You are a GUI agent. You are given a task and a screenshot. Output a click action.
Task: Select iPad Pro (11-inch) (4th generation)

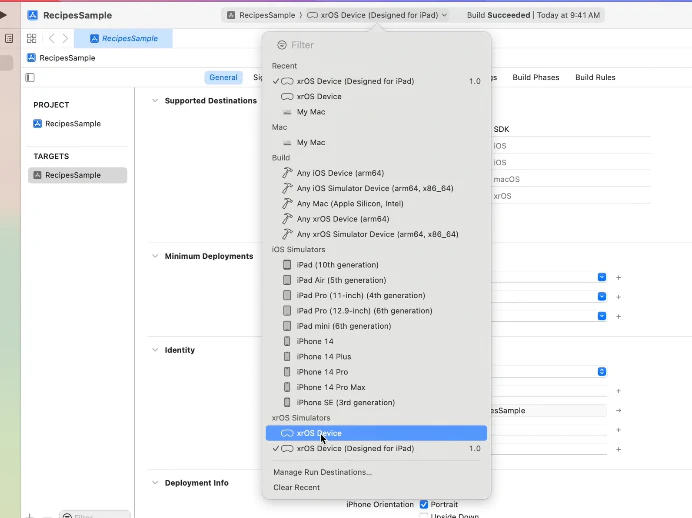click(376, 296)
